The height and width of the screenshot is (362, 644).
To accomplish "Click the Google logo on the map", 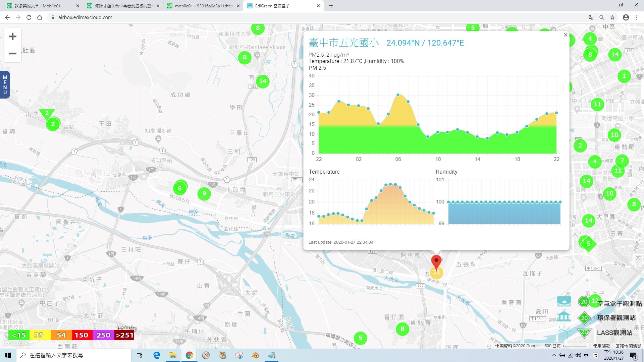I will click(x=15, y=343).
